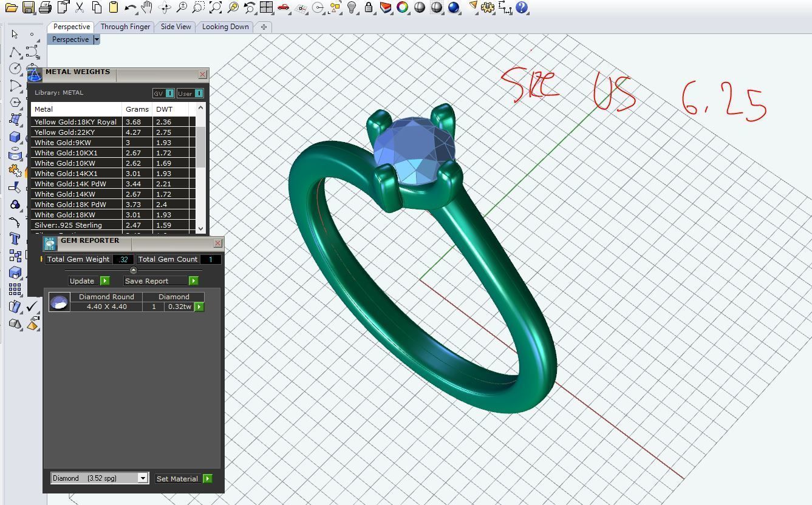Click the green arrow beside Update
812x505 pixels.
[105, 281]
